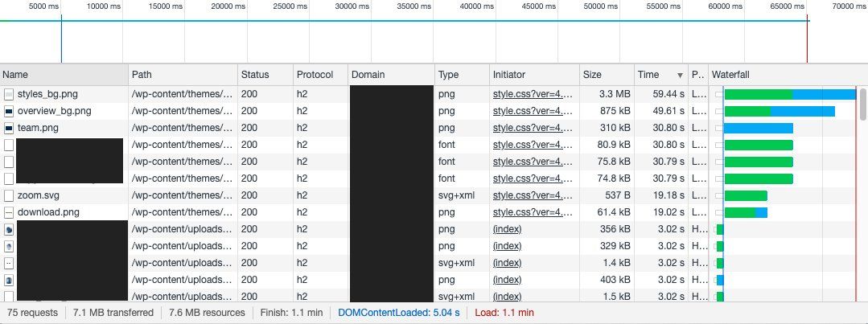This screenshot has width=868, height=324.
Task: Click the P... priority column header
Action: (x=698, y=75)
